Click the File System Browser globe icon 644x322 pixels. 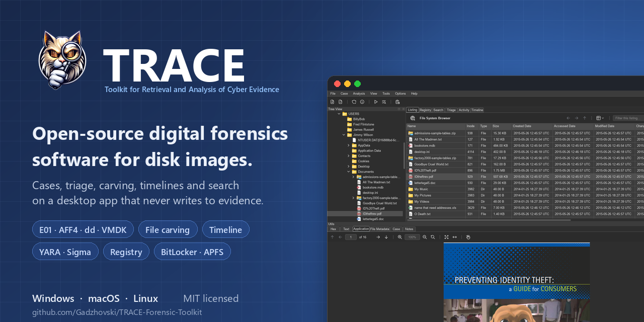click(x=413, y=118)
